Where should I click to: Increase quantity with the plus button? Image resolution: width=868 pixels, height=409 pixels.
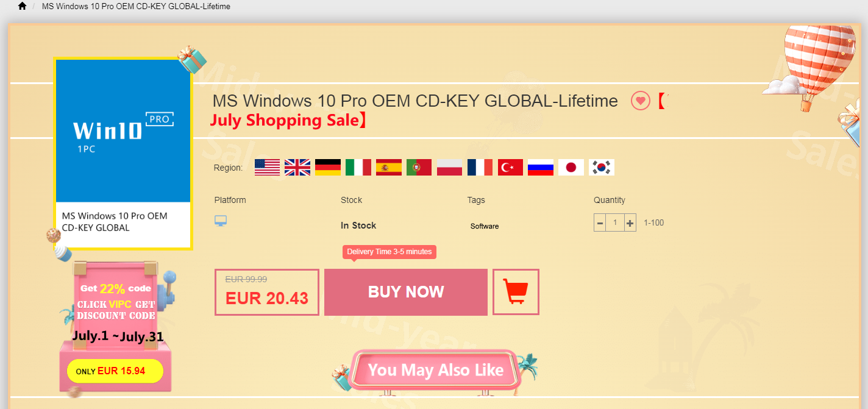(630, 223)
